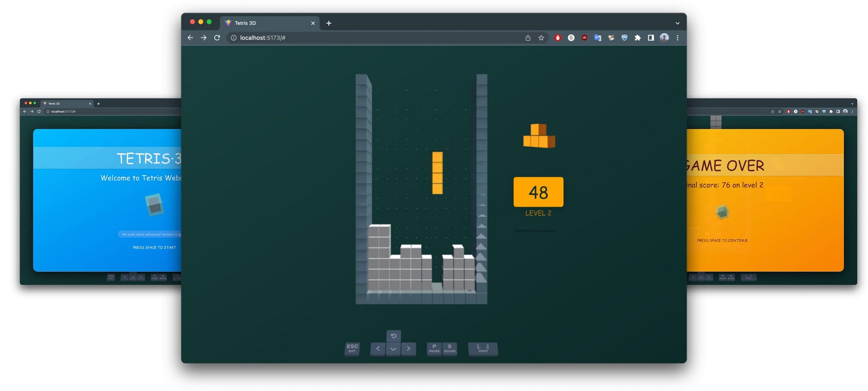Expand the chevron at the browser's top right
Screen dimensions: 868x391
click(x=678, y=23)
